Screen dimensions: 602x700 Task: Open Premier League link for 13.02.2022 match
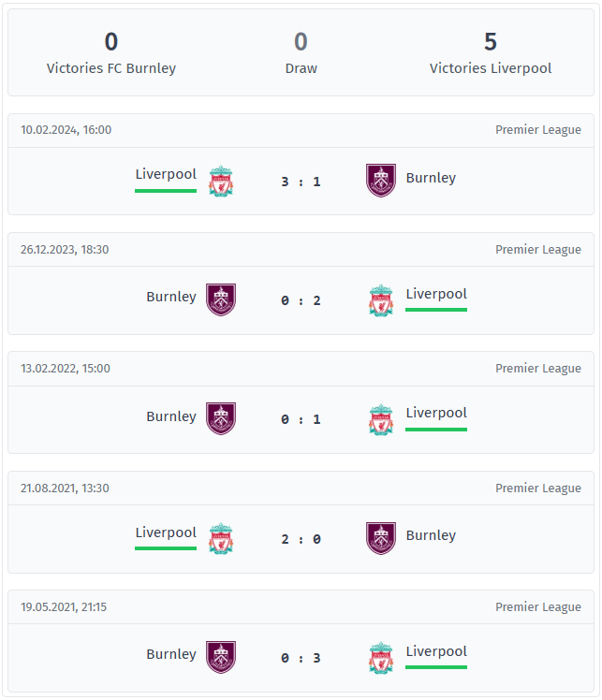538,369
